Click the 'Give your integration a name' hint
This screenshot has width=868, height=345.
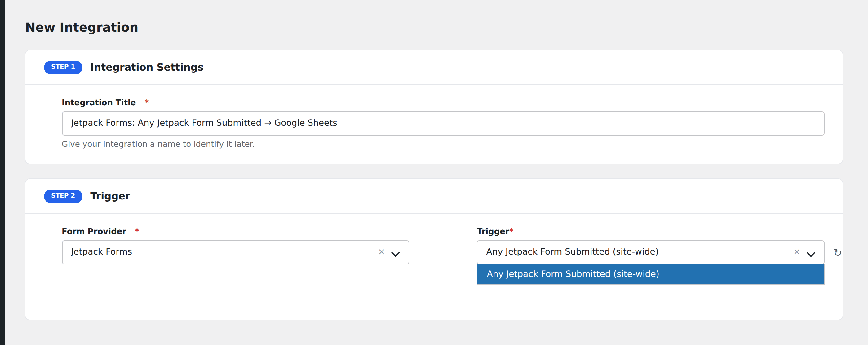(x=158, y=144)
